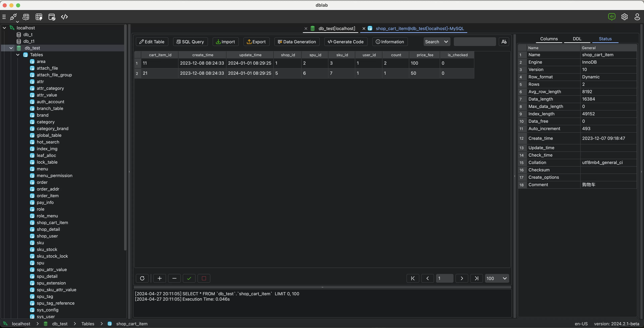Open the Edit Table dialog
Viewport: 644px width, 328px height.
click(152, 41)
